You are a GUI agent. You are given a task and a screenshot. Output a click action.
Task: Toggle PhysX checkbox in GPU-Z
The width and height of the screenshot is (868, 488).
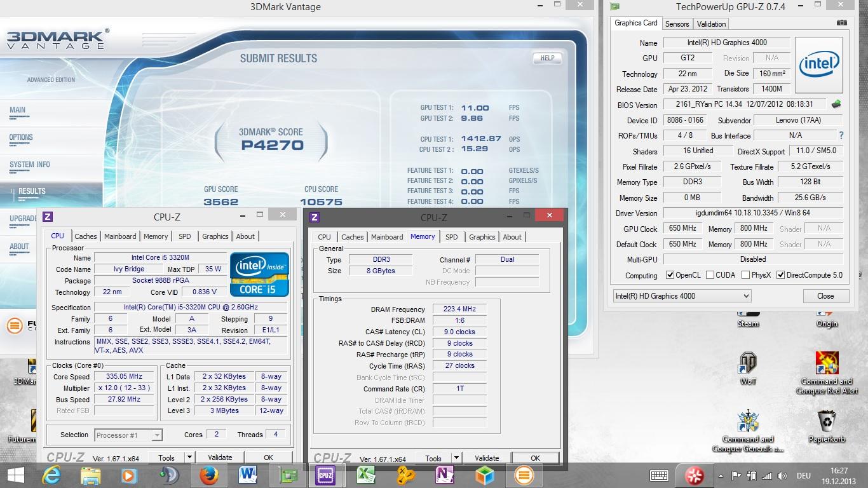click(745, 275)
